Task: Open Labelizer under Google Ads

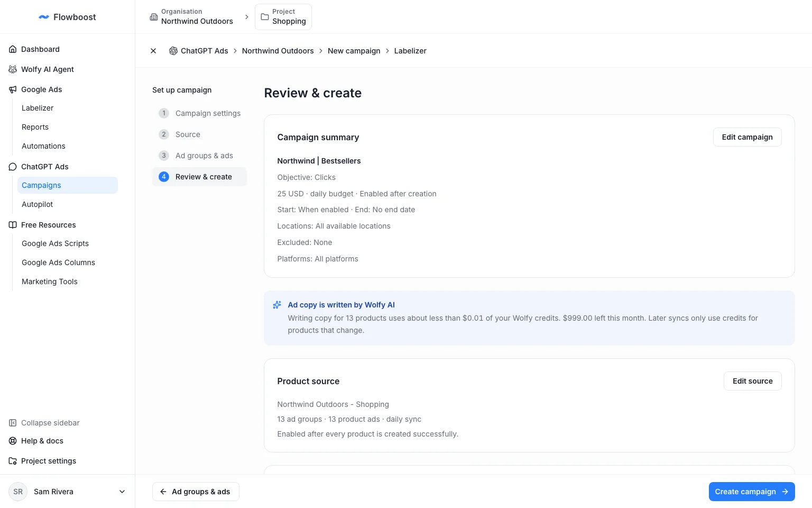Action: pos(67,108)
